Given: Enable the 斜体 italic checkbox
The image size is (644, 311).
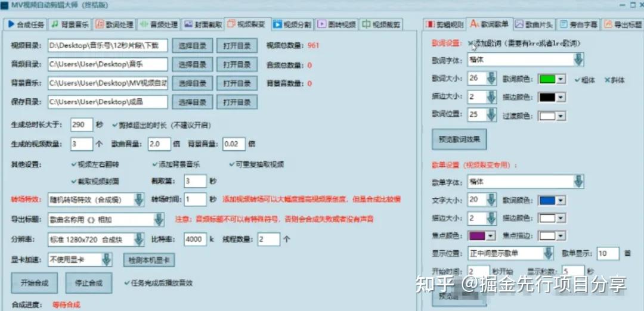Looking at the screenshot, I should pyautogui.click(x=614, y=80).
